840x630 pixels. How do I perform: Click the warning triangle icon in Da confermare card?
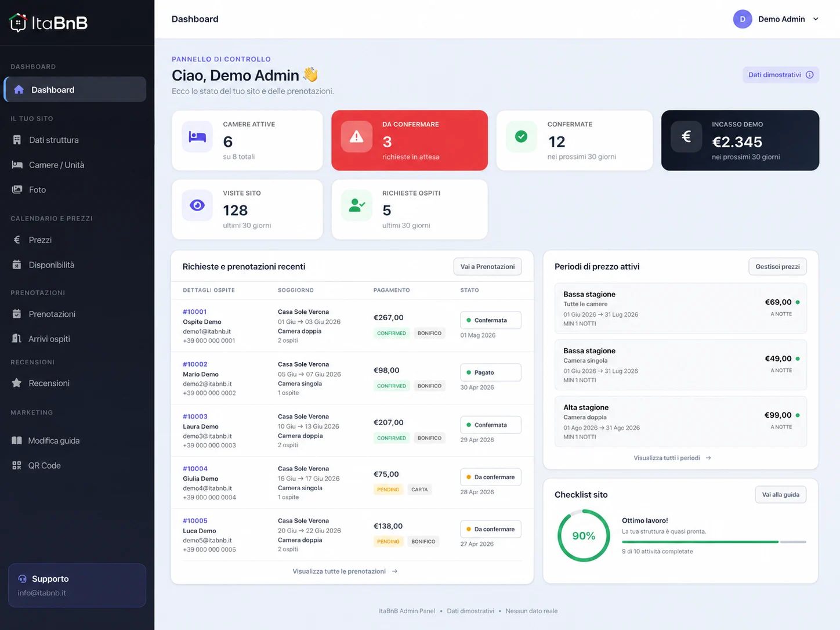pyautogui.click(x=357, y=137)
